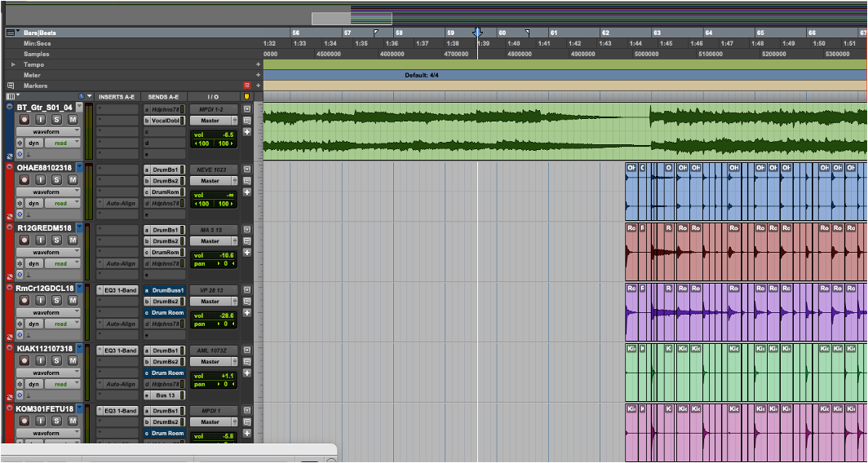Screen dimensions: 868x463
Task: Open comments icon on BT_Gtr_S01_04 I/O
Action: point(247,120)
